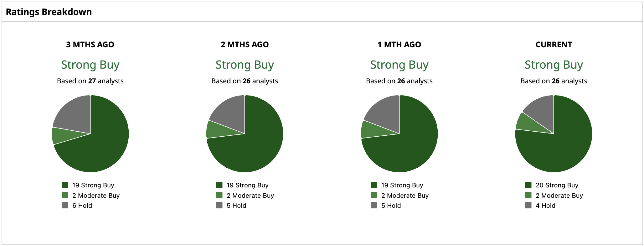Click the gray Hold swatch under 3 MTHS AGO

tap(65, 205)
